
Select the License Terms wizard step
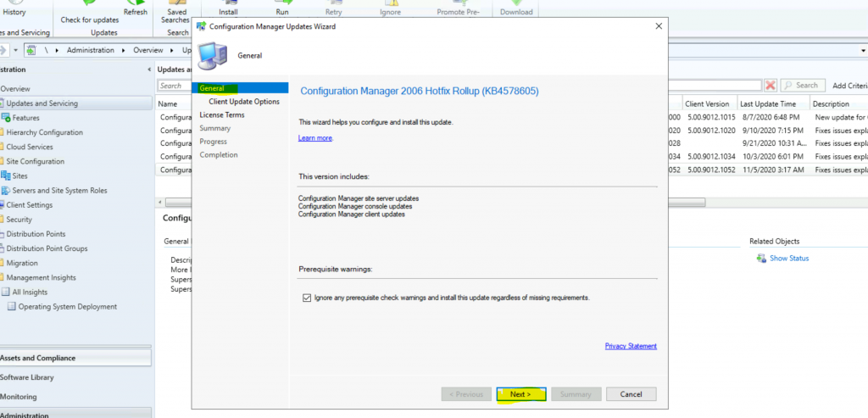[222, 115]
